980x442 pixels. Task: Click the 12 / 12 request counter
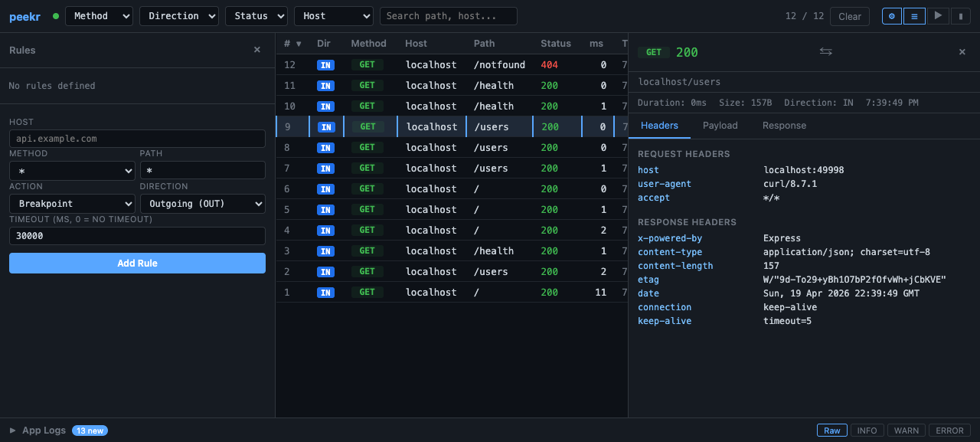(x=805, y=16)
